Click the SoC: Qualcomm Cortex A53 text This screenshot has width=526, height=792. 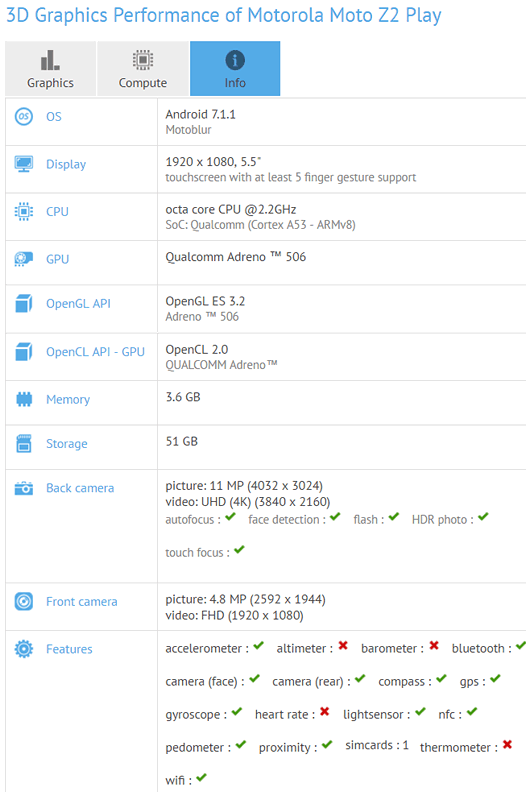(260, 225)
